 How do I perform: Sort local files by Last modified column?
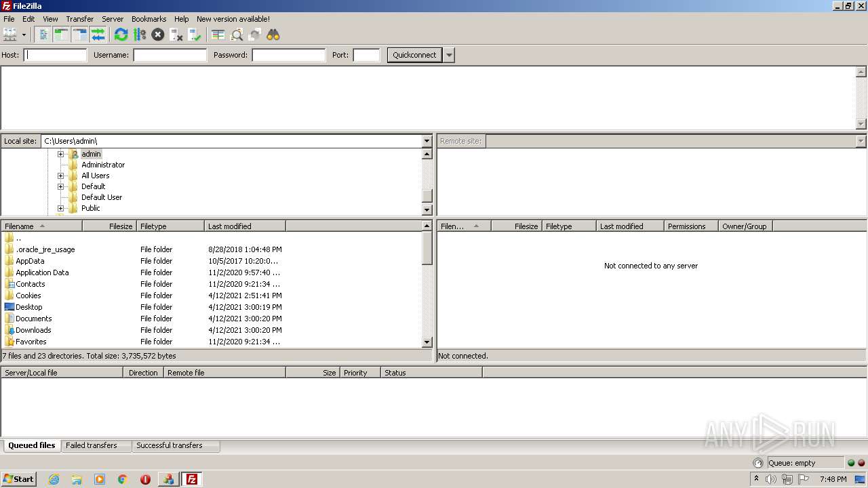245,226
